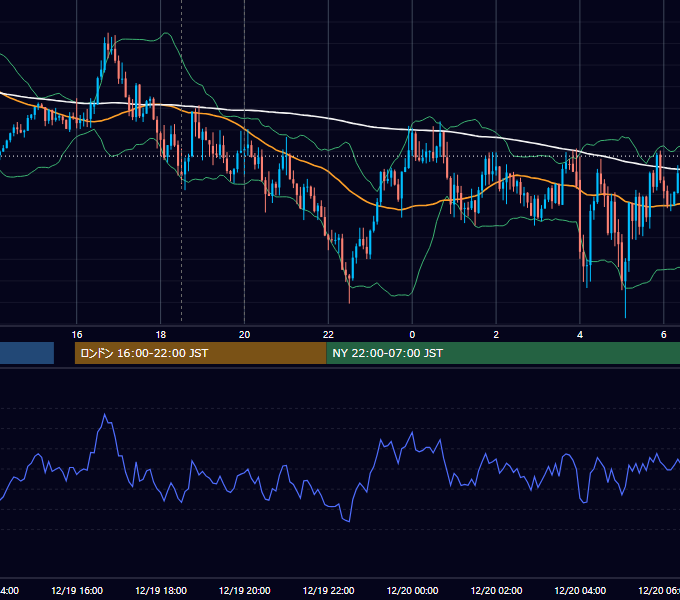Click the 2 hour axis label

tap(496, 335)
